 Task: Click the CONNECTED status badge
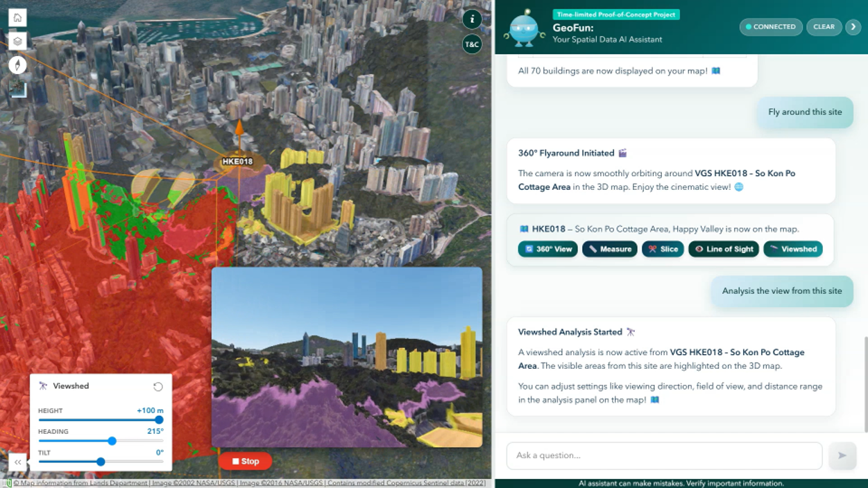[x=771, y=27]
